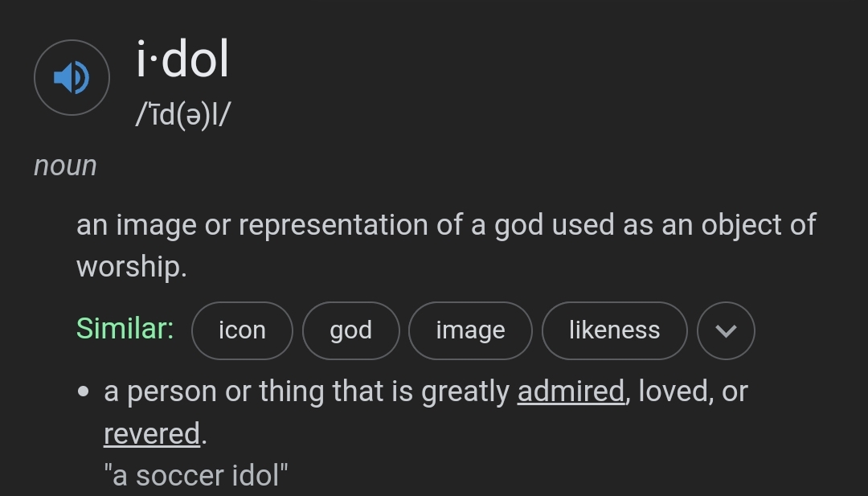Screen dimensions: 868x496
Task: Open the "god" synonym chip
Action: point(350,330)
